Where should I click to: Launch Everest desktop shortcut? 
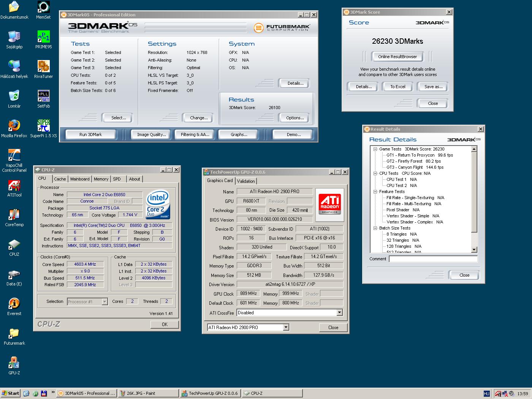14,307
